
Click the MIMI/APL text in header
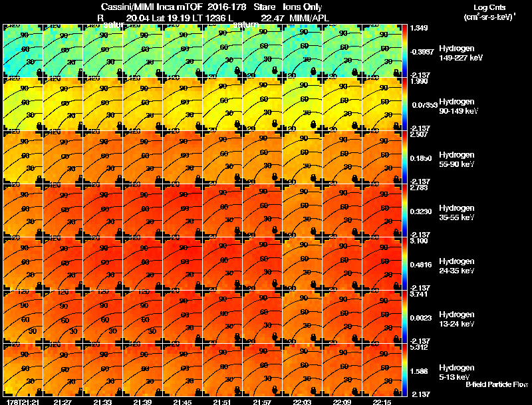(x=309, y=18)
